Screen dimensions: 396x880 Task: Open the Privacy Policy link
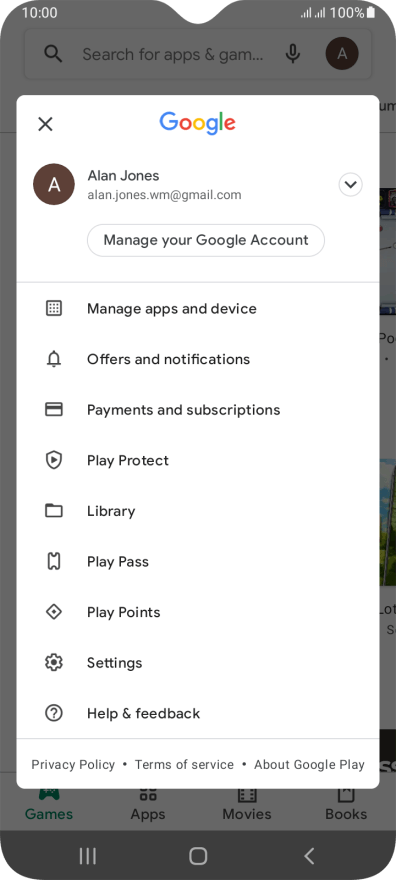[73, 764]
